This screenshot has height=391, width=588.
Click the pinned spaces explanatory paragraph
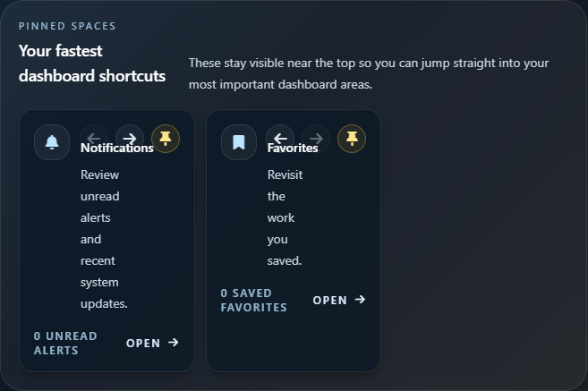pyautogui.click(x=368, y=73)
